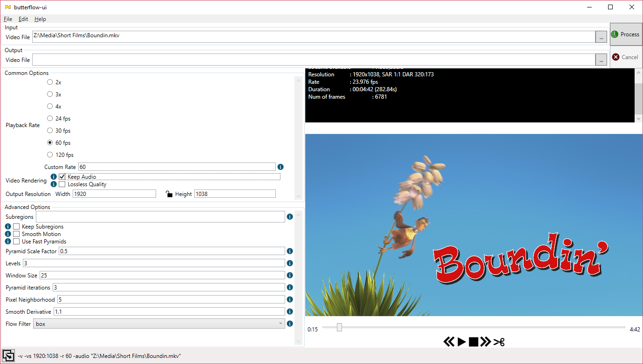The image size is (643, 364).
Task: Stop the video preview
Action: (473, 342)
